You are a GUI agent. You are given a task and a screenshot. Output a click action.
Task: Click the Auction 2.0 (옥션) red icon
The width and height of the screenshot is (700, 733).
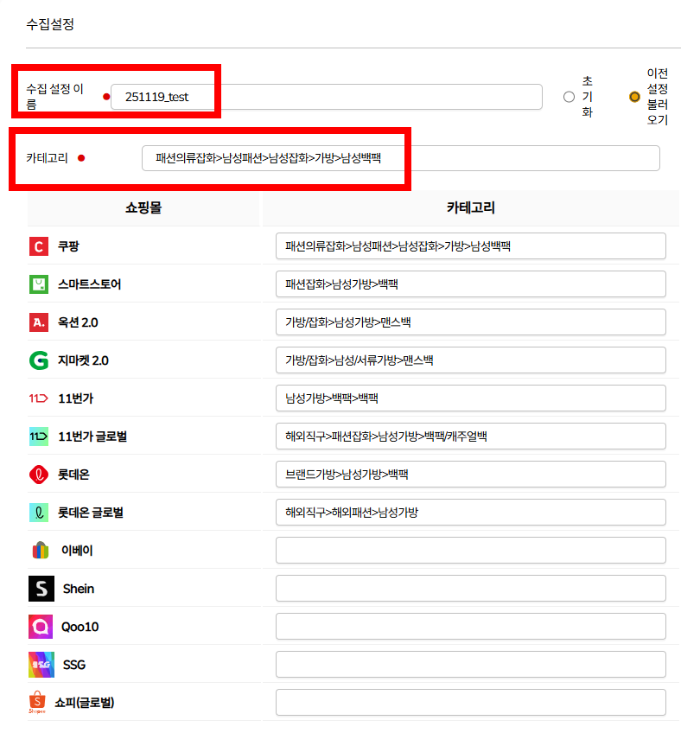[x=39, y=322]
